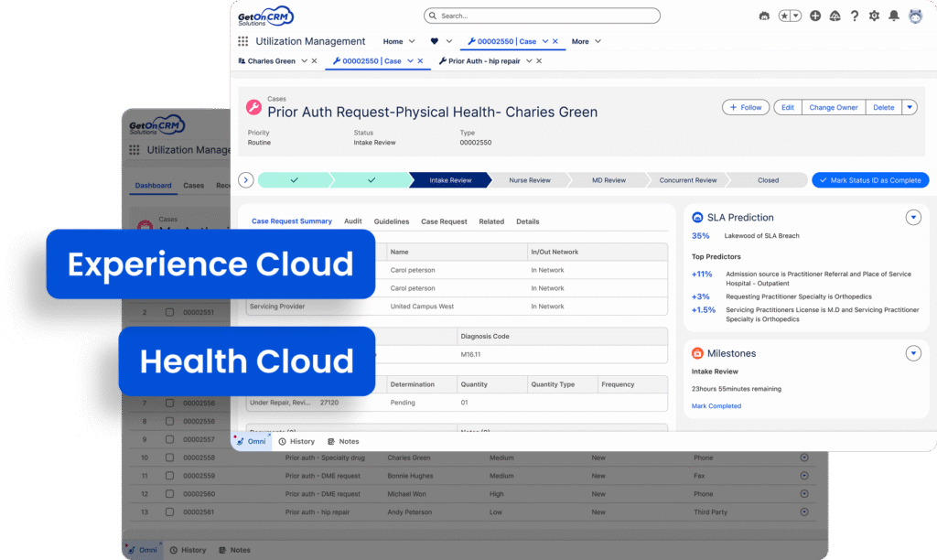Open History in the utility bar
Viewport: 937px width, 560px height.
pyautogui.click(x=296, y=441)
